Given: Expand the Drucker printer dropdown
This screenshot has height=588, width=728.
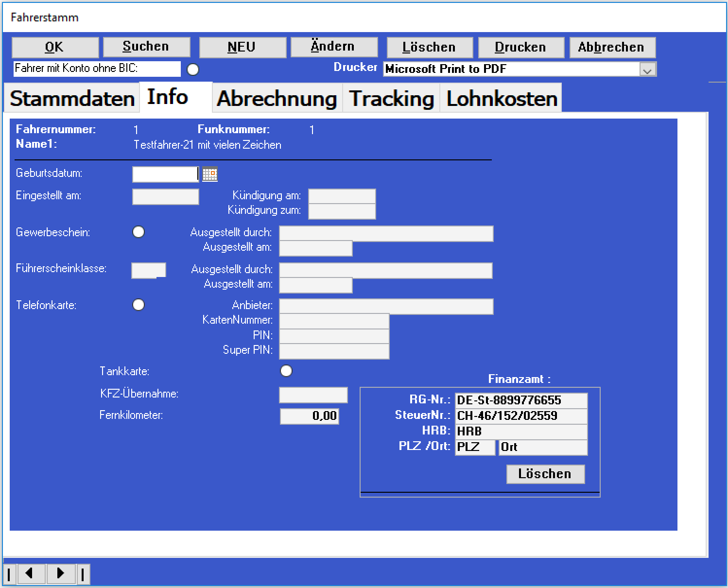Looking at the screenshot, I should coord(647,70).
